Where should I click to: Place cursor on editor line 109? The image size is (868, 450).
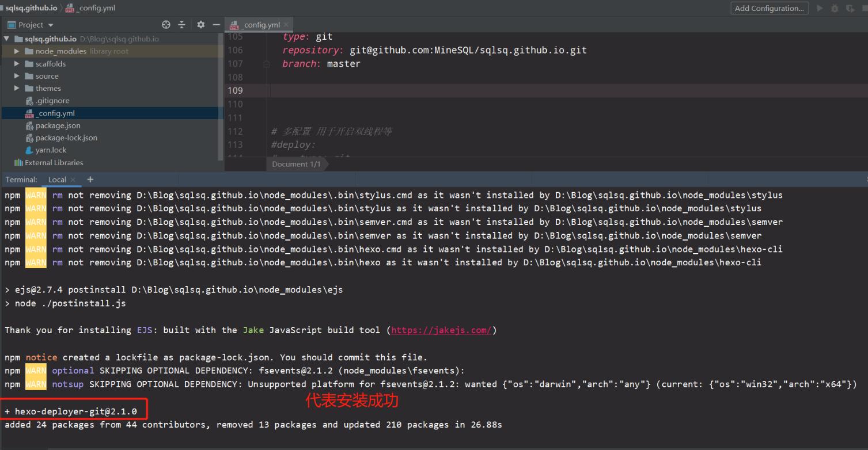[x=461, y=90]
